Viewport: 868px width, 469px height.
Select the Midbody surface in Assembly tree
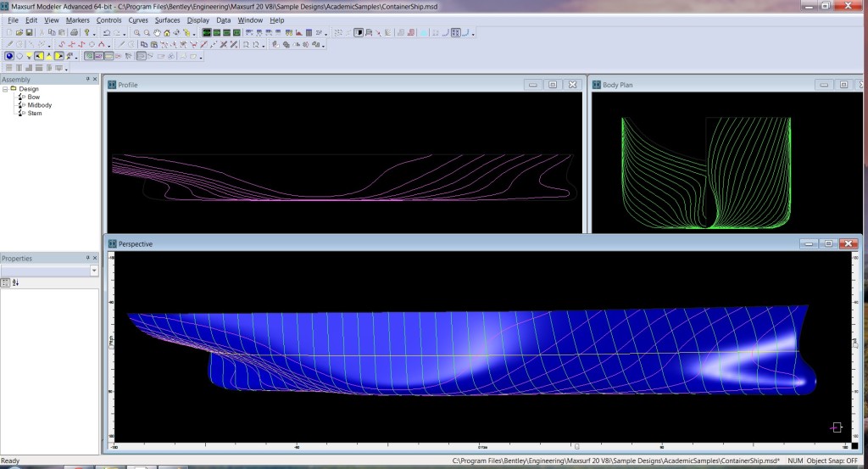coord(39,105)
